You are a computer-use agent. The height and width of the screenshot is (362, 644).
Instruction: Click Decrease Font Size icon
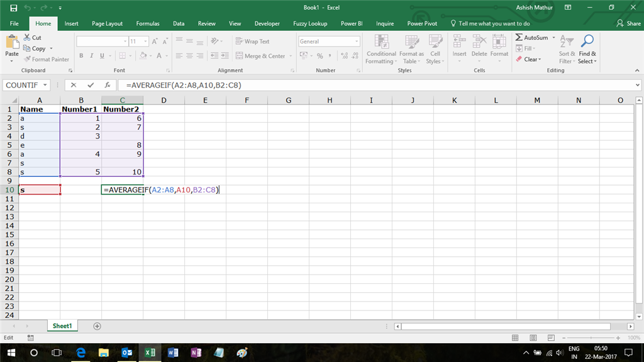(165, 42)
